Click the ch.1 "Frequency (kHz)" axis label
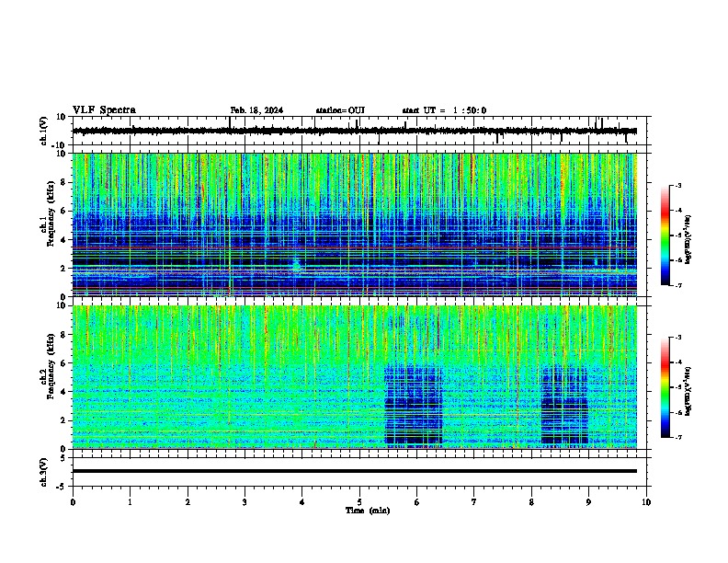 [x=51, y=214]
